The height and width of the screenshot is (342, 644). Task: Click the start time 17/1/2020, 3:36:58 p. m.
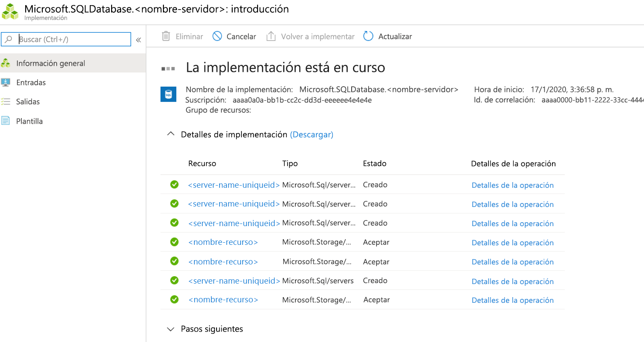(572, 89)
